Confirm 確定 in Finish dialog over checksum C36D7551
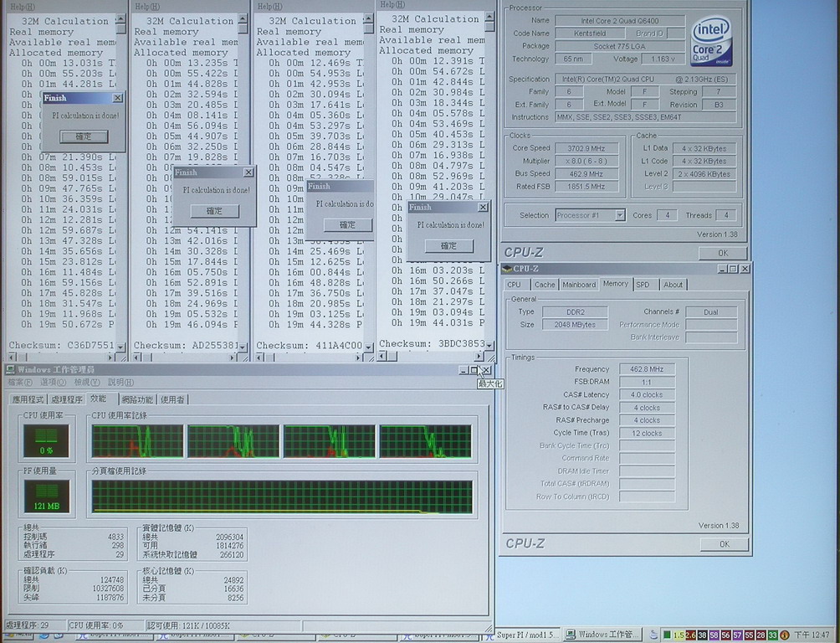Image resolution: width=840 pixels, height=643 pixels. (x=85, y=136)
